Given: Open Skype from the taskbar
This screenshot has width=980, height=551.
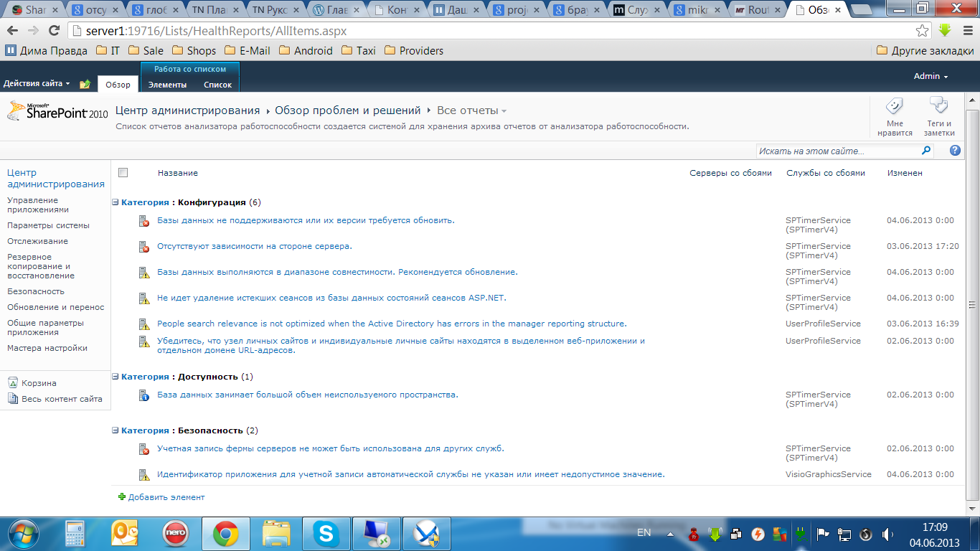Looking at the screenshot, I should pyautogui.click(x=326, y=534).
